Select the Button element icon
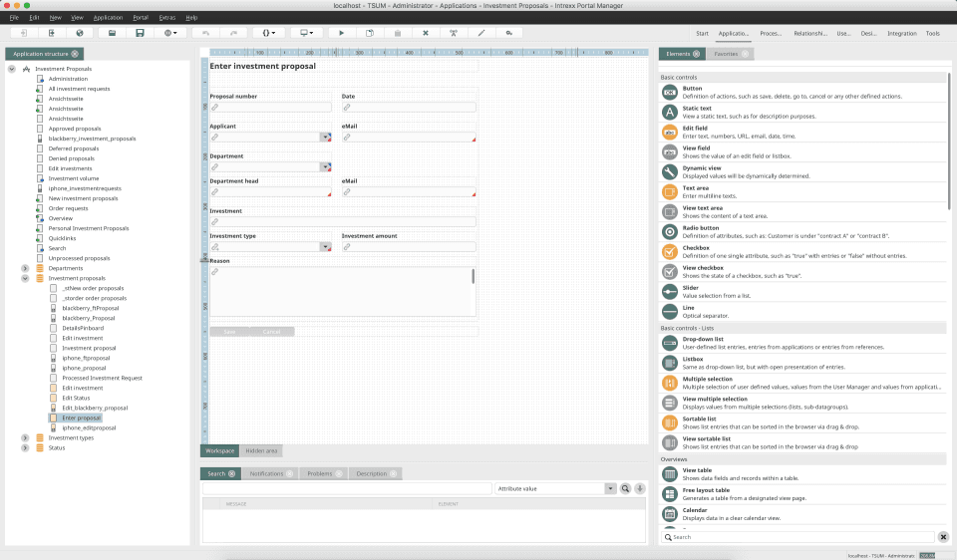This screenshot has height=560, width=957. click(x=670, y=92)
